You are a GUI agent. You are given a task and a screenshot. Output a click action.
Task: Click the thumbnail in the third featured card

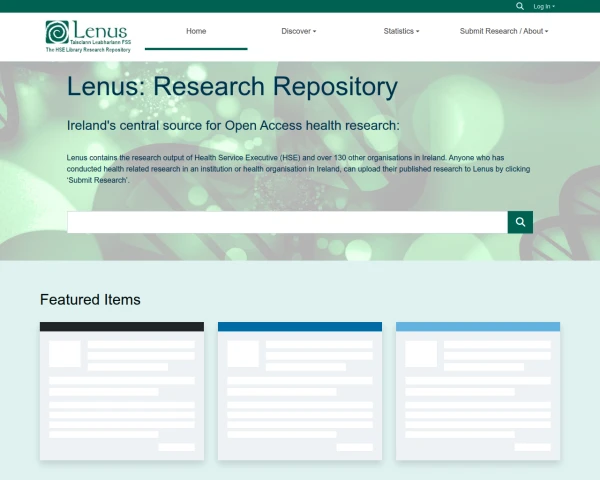(421, 354)
